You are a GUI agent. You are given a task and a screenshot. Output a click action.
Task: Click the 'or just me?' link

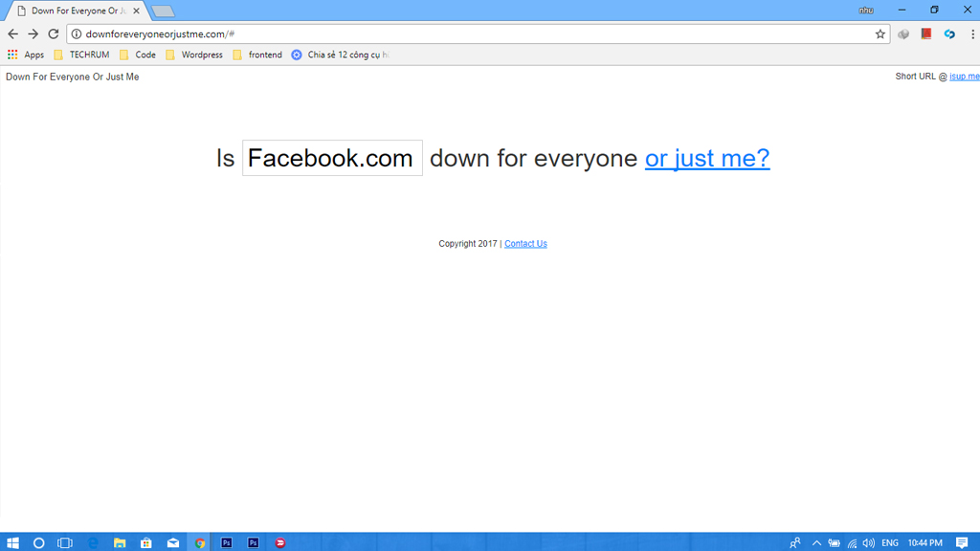point(707,158)
